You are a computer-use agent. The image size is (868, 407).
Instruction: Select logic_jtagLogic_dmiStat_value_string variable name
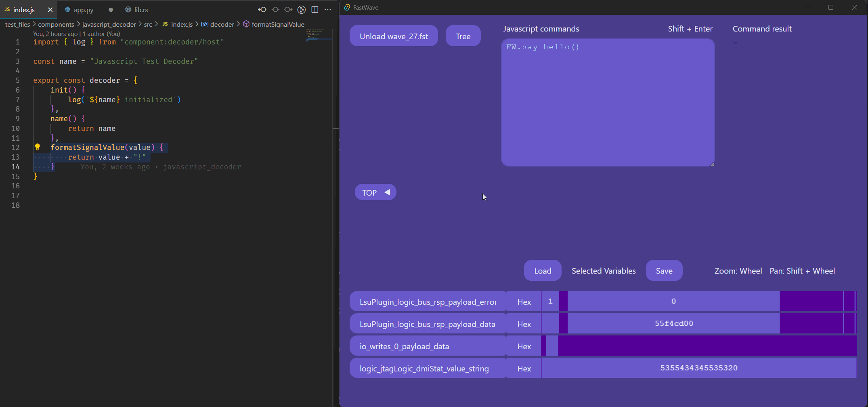coord(428,368)
